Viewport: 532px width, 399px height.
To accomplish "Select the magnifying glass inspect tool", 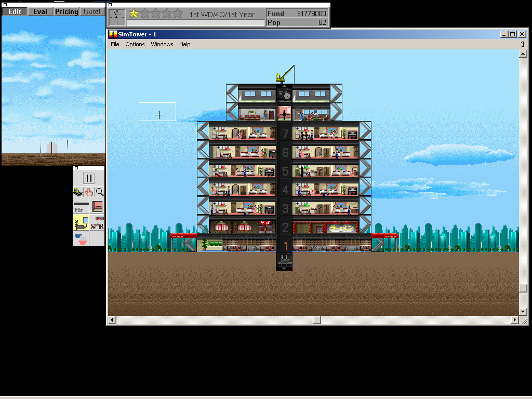I will (100, 192).
